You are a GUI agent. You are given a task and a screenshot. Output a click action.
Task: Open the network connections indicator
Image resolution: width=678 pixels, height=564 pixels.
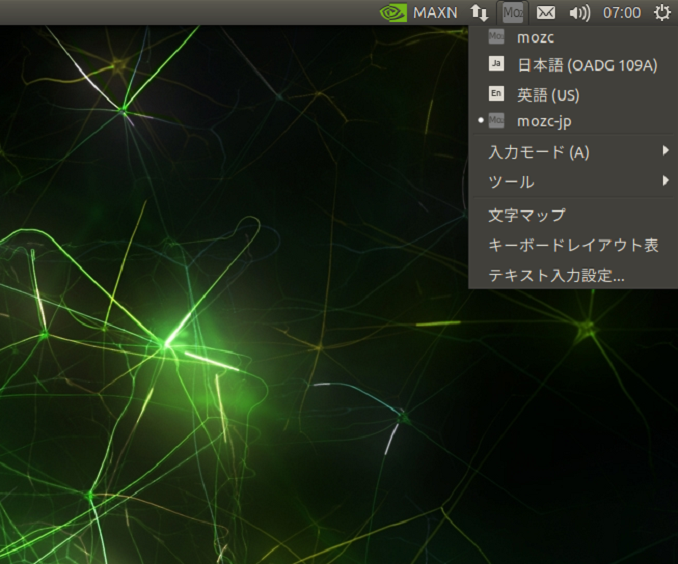click(x=480, y=13)
